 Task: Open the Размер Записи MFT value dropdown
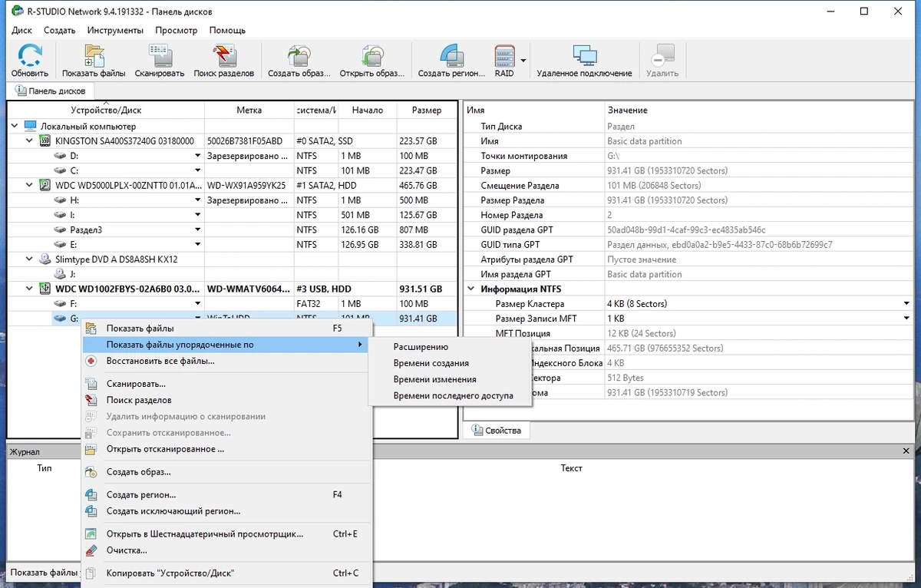click(907, 319)
